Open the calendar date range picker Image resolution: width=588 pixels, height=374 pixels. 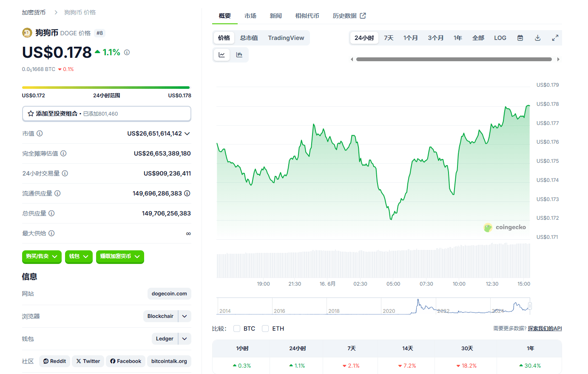[x=520, y=38]
